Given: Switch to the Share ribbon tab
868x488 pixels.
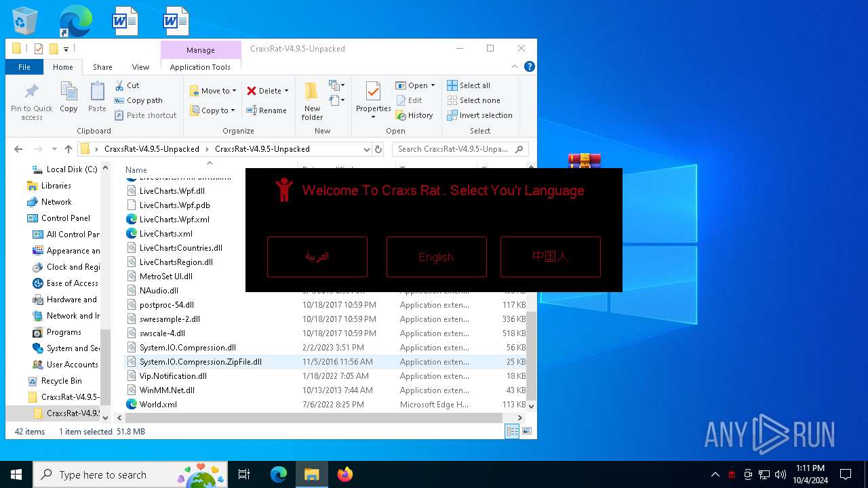Looking at the screenshot, I should pos(102,67).
